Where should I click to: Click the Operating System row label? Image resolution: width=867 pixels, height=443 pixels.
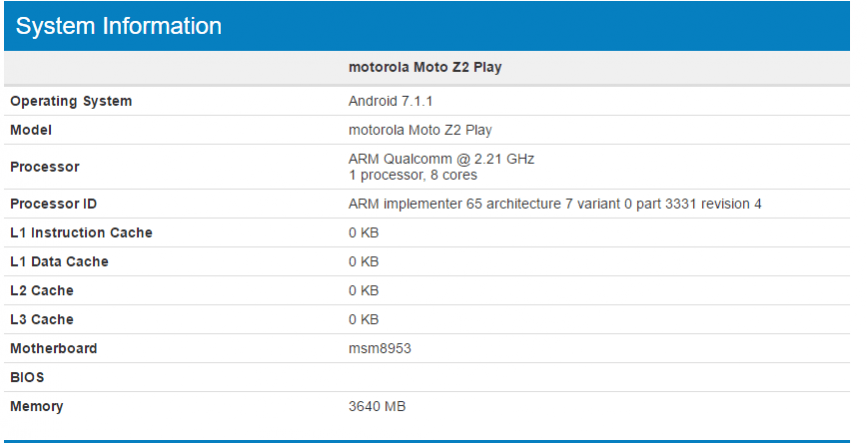click(71, 101)
